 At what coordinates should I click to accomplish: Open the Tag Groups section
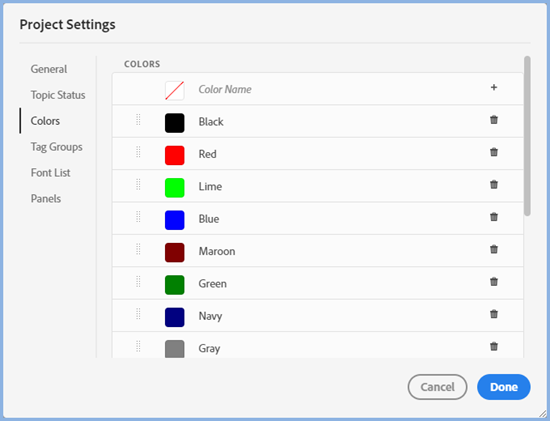point(56,147)
